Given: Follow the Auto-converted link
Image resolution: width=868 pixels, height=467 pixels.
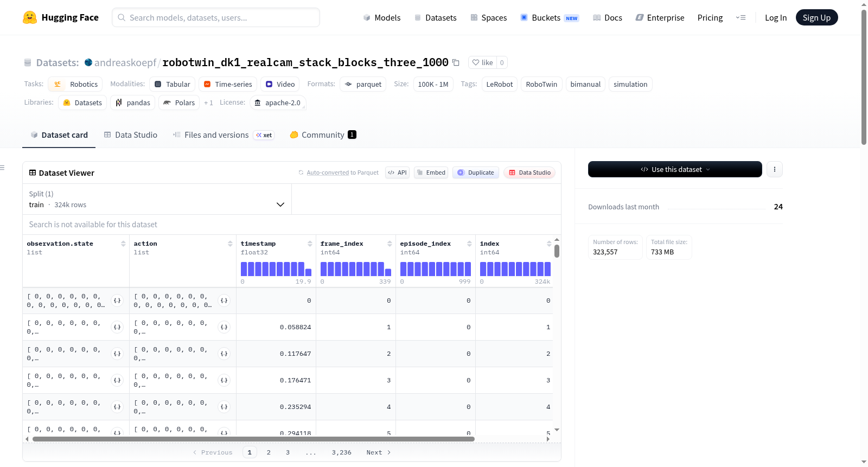Looking at the screenshot, I should (x=328, y=172).
